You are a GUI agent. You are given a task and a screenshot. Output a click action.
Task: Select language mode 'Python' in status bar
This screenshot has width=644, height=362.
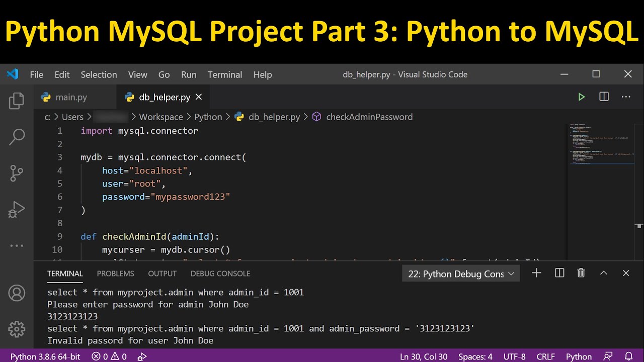(x=579, y=356)
